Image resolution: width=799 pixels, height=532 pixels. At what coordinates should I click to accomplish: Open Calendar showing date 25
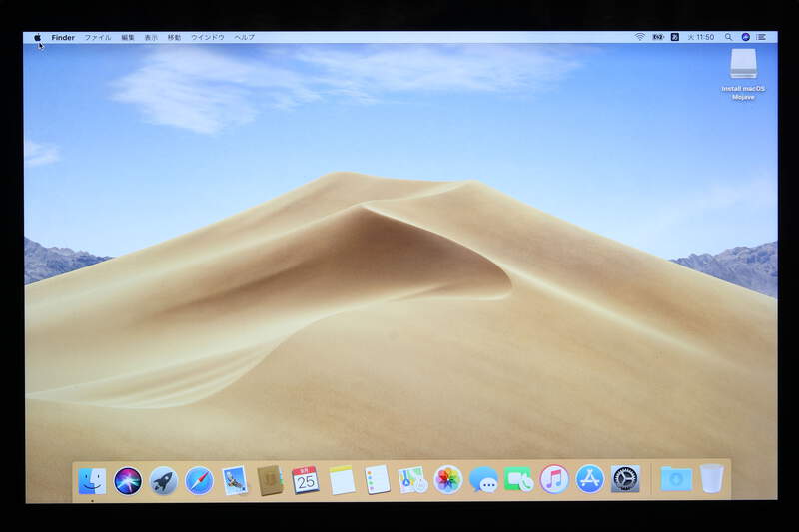(x=306, y=480)
